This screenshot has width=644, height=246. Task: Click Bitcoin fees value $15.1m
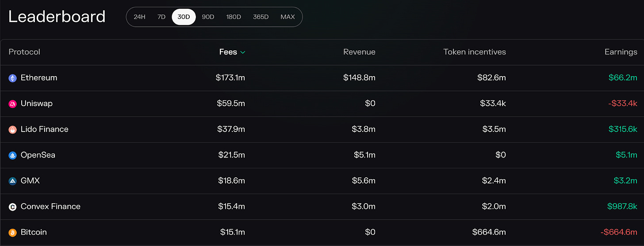point(233,232)
